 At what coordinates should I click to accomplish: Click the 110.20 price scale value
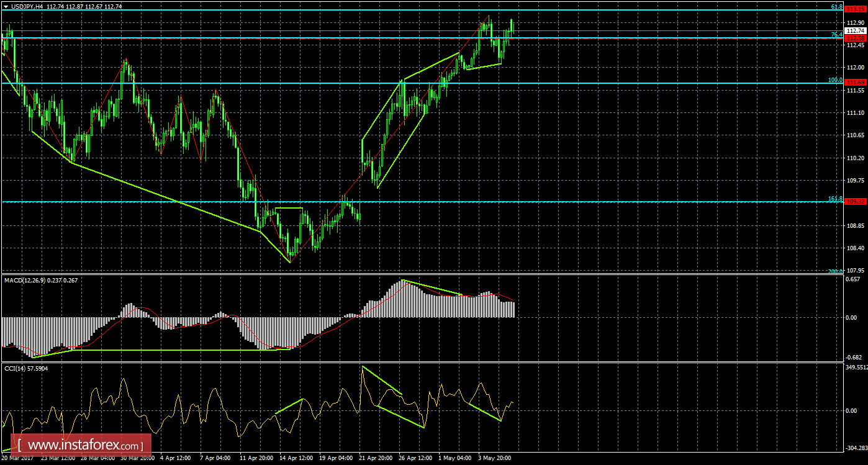(x=856, y=158)
